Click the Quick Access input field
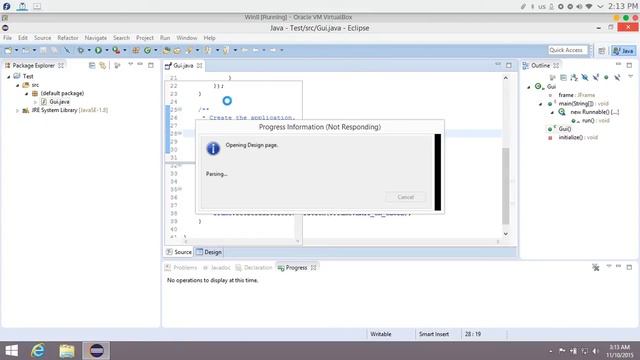 (567, 50)
